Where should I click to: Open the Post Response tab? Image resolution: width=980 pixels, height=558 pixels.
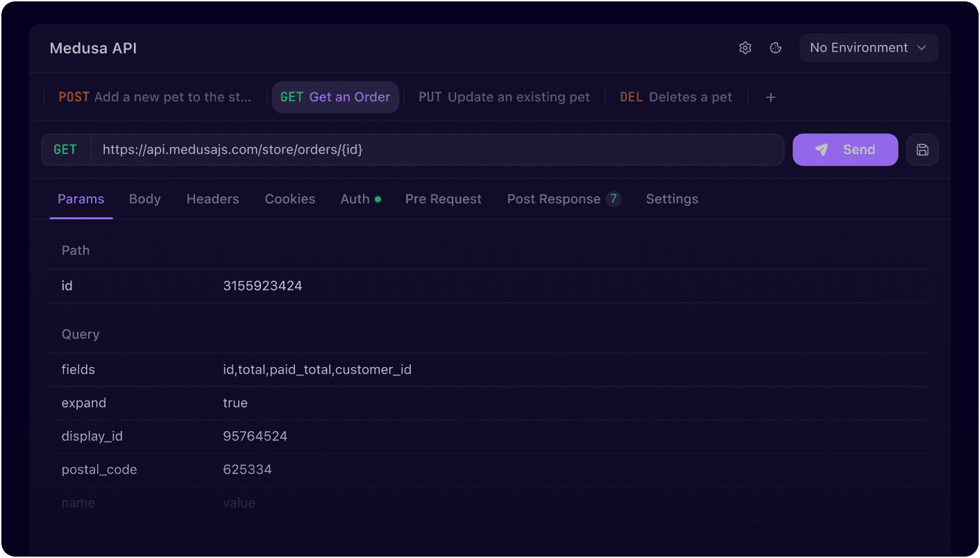pos(564,199)
